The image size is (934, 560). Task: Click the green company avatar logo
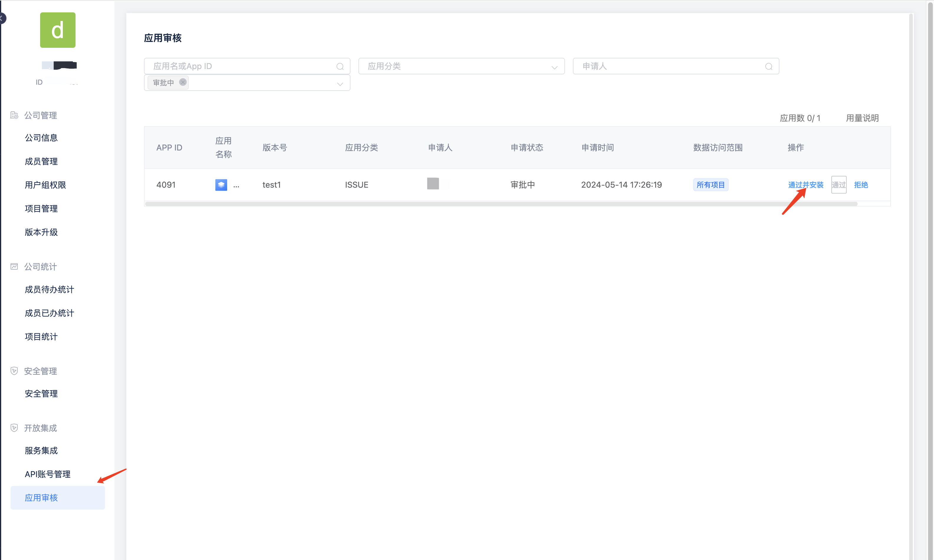click(58, 30)
